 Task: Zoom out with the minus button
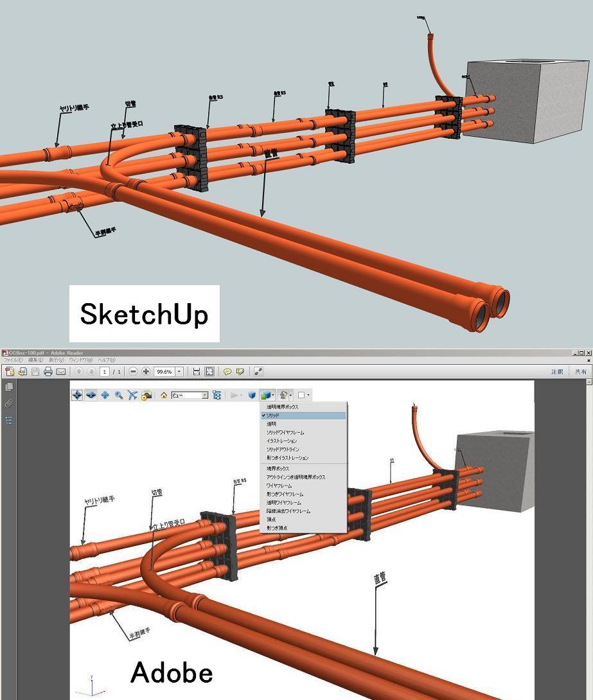(133, 371)
